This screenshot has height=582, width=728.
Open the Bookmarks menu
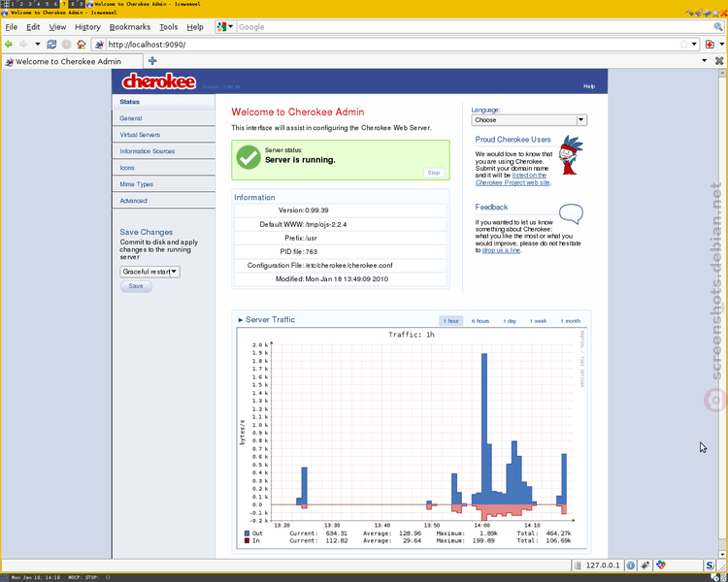130,27
